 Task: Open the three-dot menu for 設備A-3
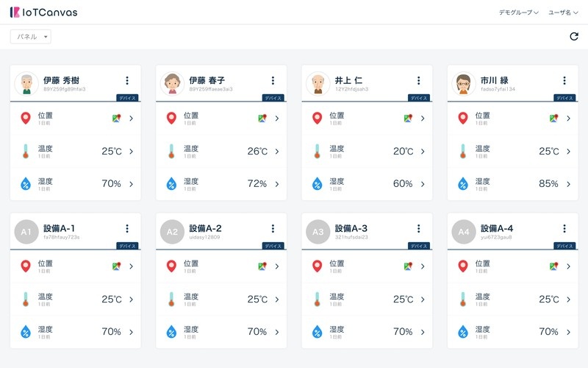point(419,229)
